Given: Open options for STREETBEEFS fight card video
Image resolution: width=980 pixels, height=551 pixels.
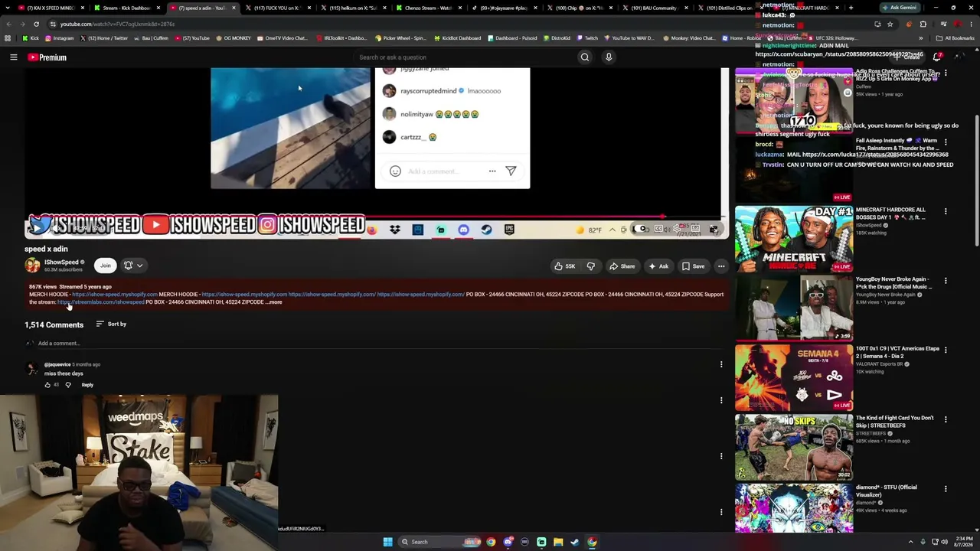Looking at the screenshot, I should tap(946, 419).
